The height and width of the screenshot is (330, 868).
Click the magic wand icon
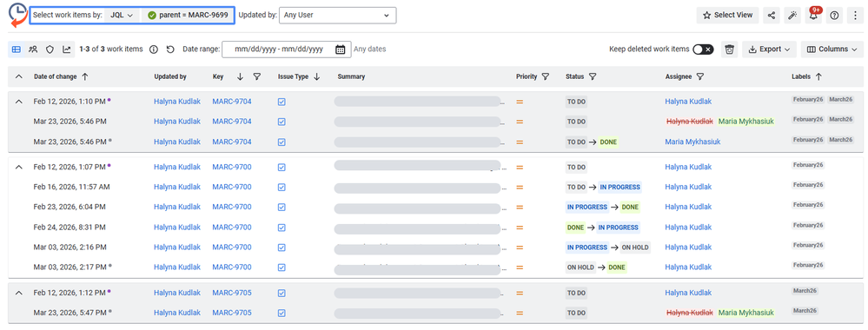click(792, 16)
